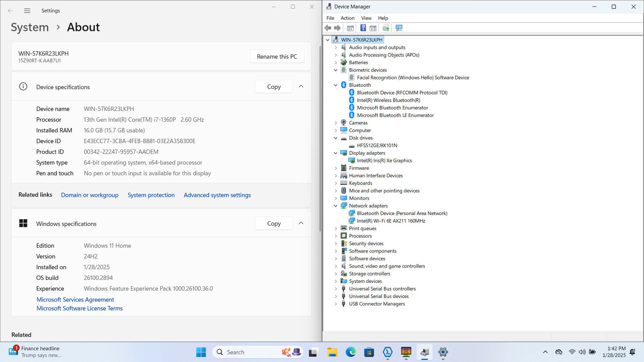The image size is (644, 362).
Task: Expand Audio inputs and outputs category
Action: pos(336,47)
